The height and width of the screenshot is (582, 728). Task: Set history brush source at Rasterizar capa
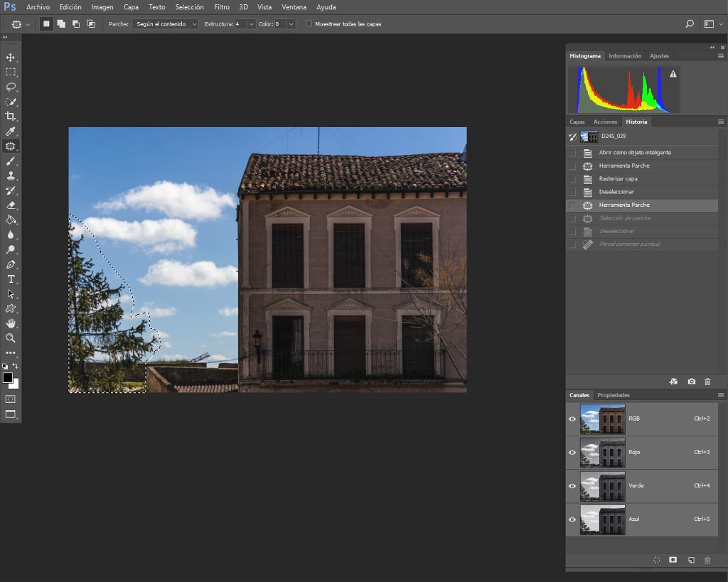(x=572, y=178)
